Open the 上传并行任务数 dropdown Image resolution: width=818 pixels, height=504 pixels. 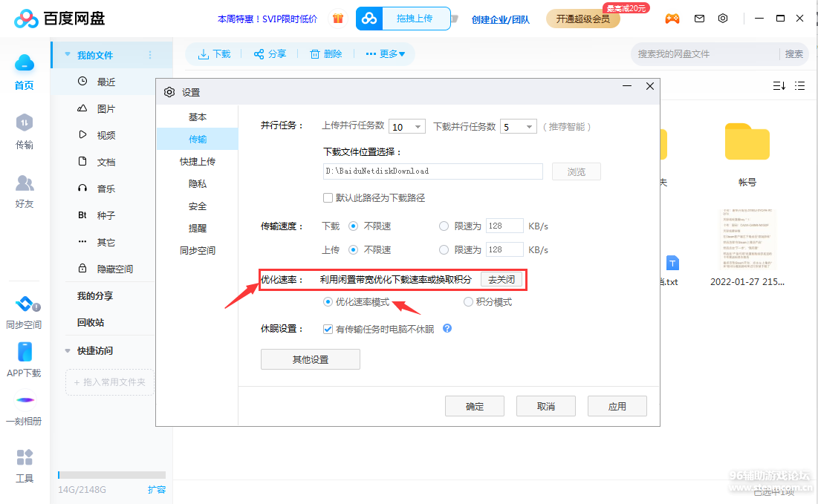tap(406, 127)
